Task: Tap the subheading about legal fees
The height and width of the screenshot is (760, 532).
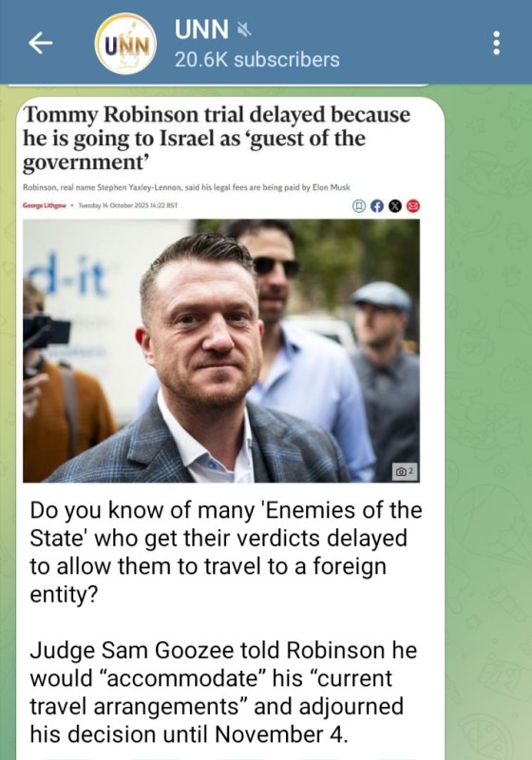Action: point(186,187)
